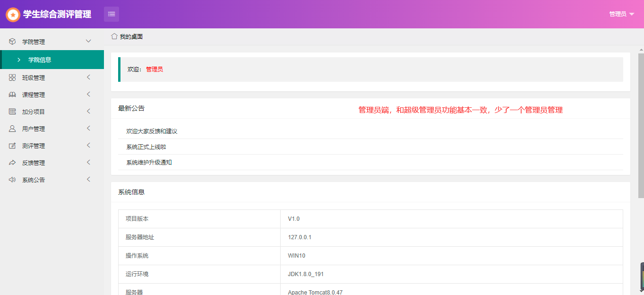
Task: Collapse the 学院管理 menu chevron
Action: coord(88,41)
